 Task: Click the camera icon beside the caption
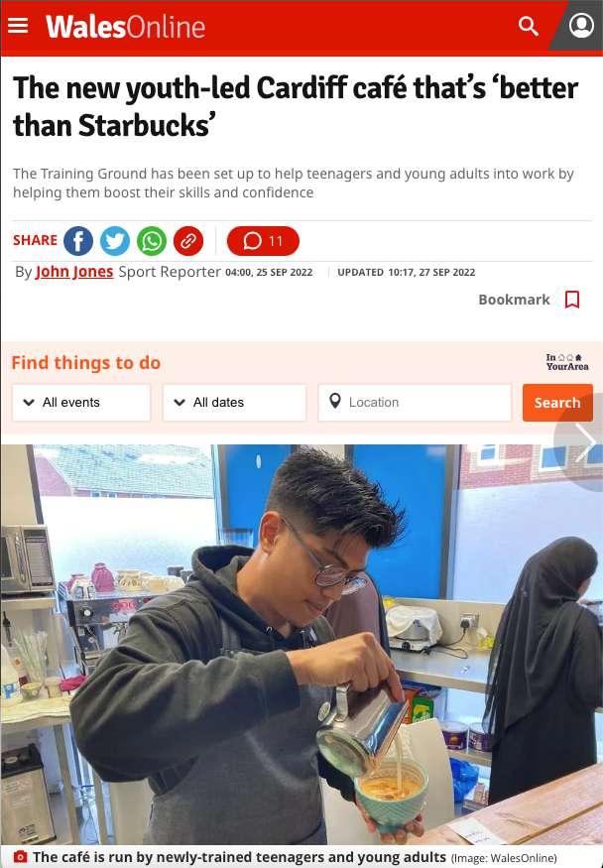20,856
